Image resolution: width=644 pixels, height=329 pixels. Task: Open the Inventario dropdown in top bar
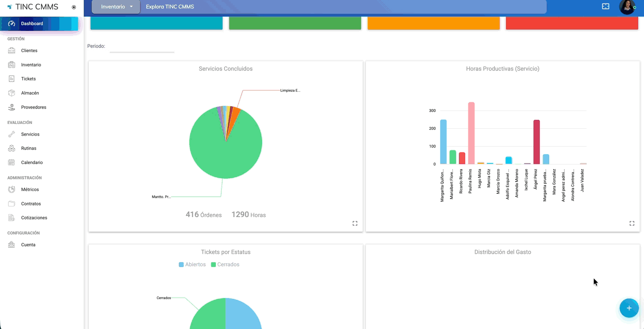click(116, 7)
